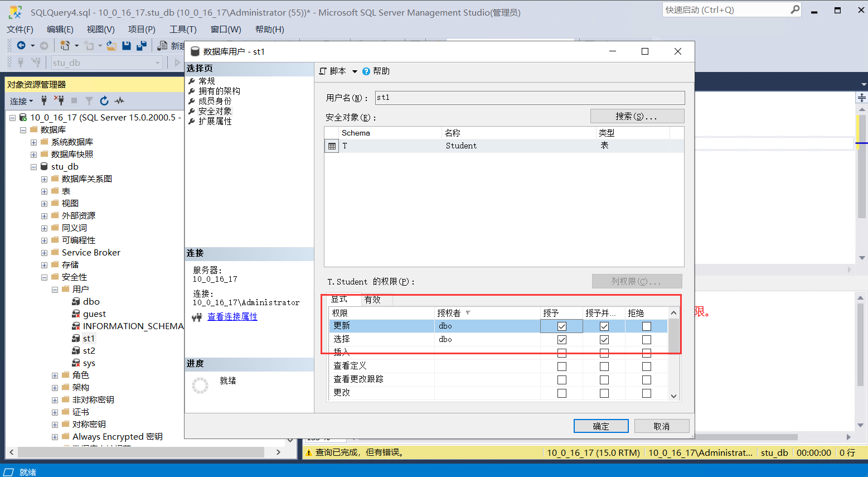Viewport: 868px width, 477px height.
Task: Open the 视图(V) menu
Action: pyautogui.click(x=101, y=29)
